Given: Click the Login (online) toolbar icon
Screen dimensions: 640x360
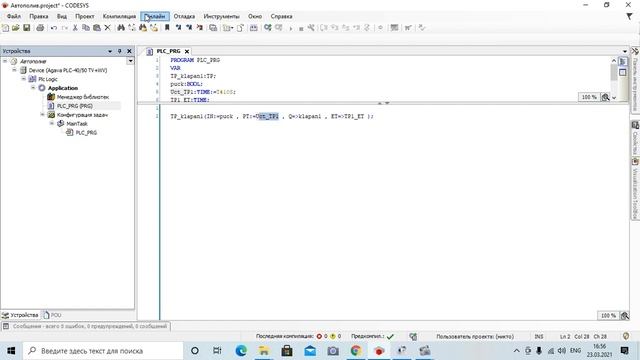Looking at the screenshot, I should click(x=267, y=28).
